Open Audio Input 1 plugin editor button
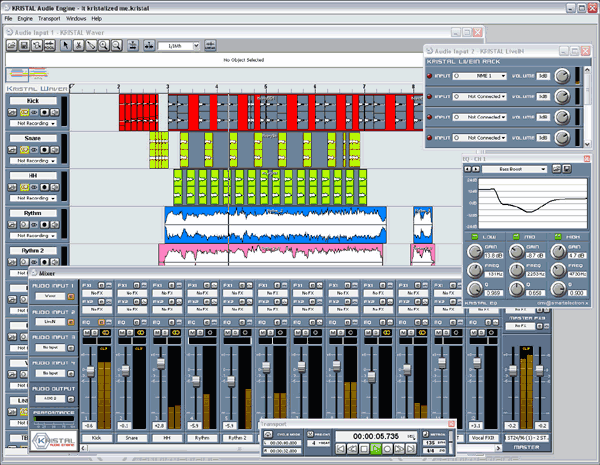600x465 pixels. [x=71, y=296]
